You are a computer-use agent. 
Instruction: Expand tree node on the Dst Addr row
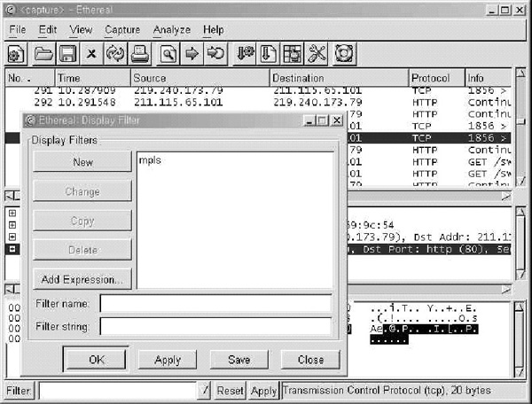coord(12,237)
